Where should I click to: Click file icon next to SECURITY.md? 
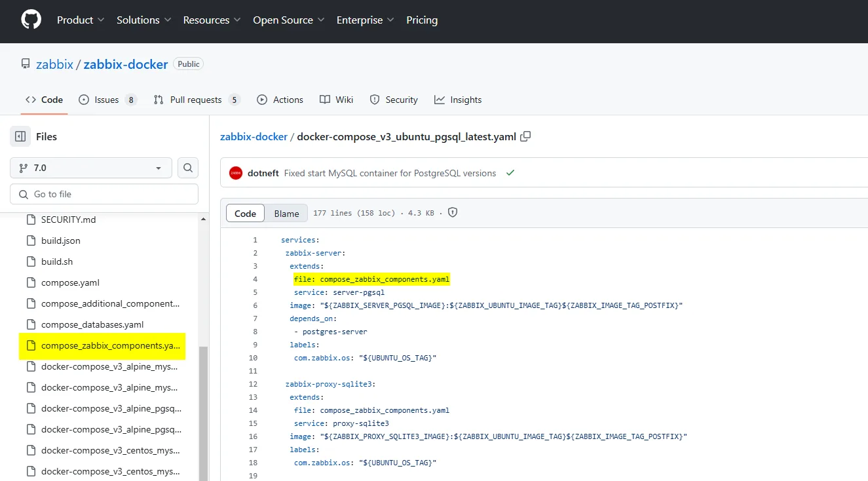(30, 220)
